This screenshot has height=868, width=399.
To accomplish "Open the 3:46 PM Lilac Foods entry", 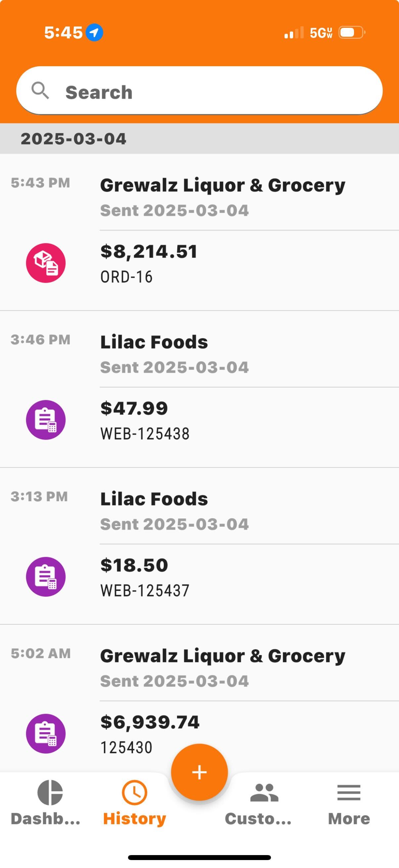I will (x=199, y=389).
